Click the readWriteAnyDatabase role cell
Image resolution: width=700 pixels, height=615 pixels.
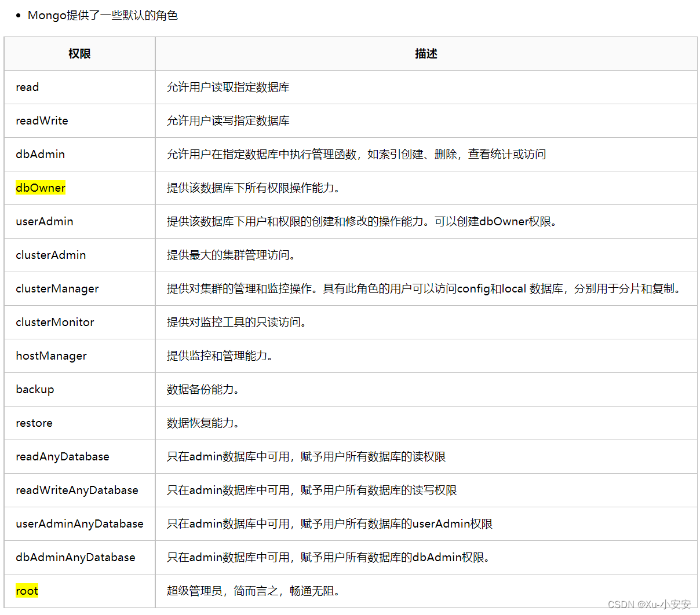click(x=77, y=490)
